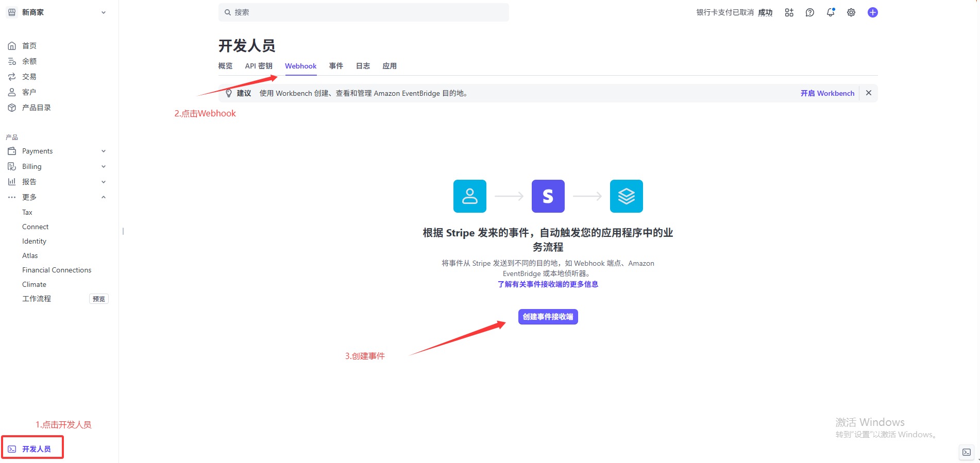Click the 开发人员 terminal icon in sidebar

point(12,449)
